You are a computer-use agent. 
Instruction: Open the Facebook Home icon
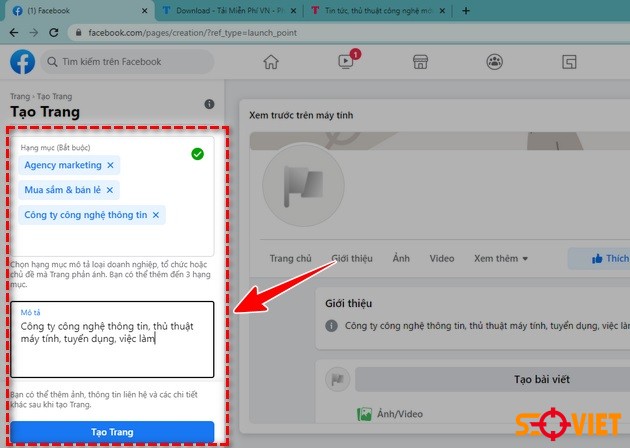point(271,62)
